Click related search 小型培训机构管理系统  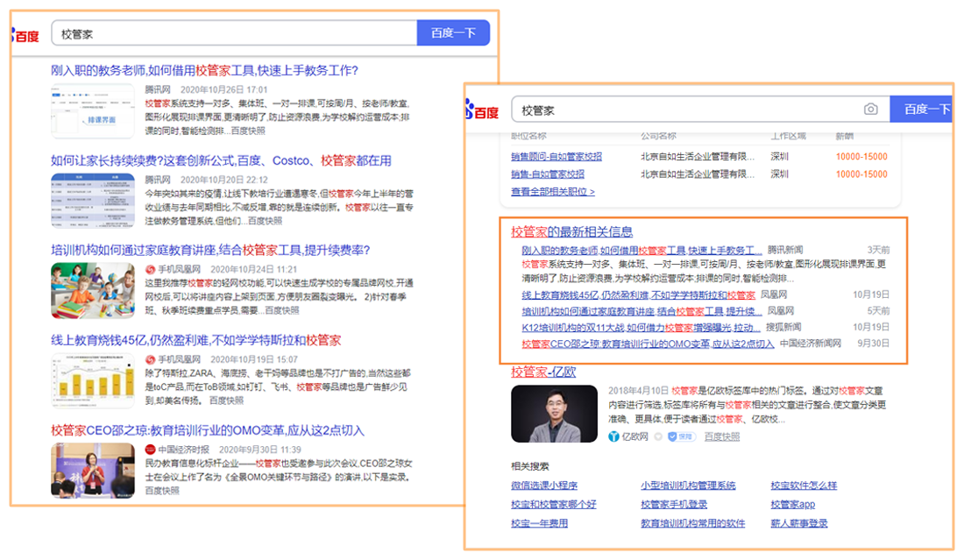(x=688, y=486)
